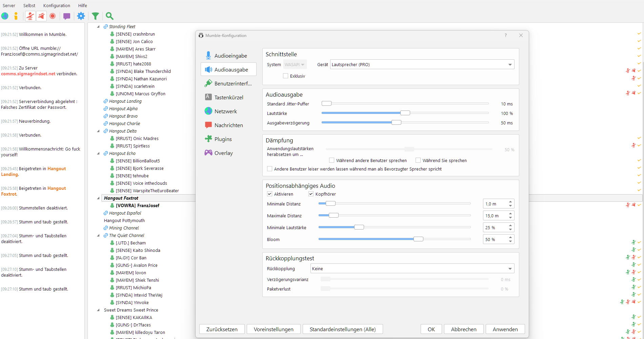Click the link icon beside Hangout Español
The height and width of the screenshot is (339, 644).
tap(106, 213)
